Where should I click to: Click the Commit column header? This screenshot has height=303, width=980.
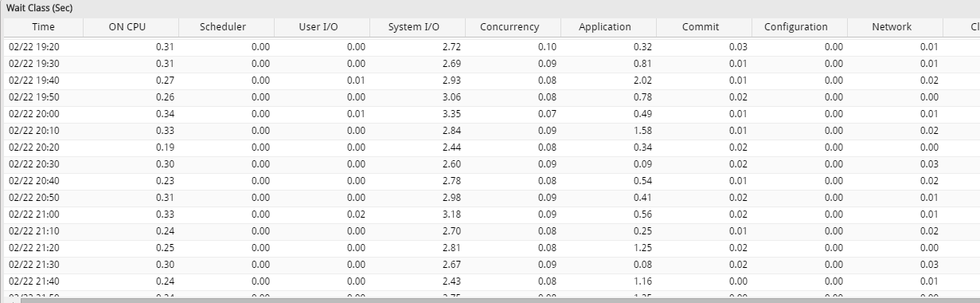click(x=704, y=27)
